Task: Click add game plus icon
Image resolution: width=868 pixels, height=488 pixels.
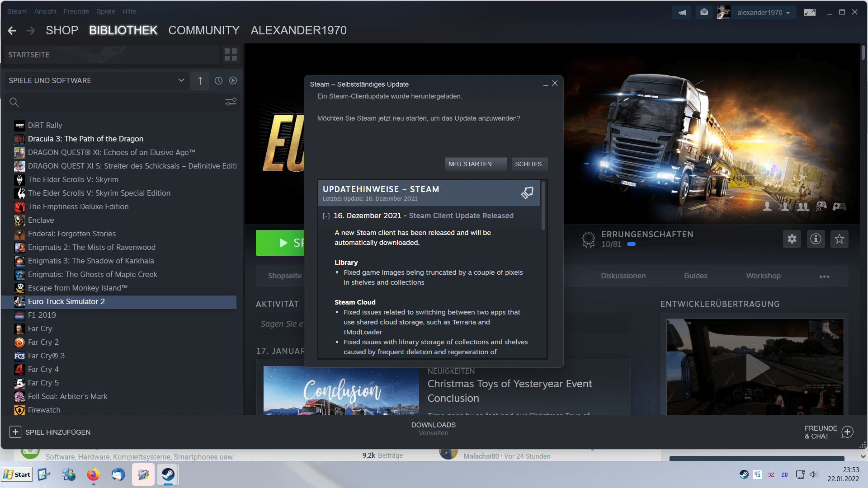Action: click(15, 432)
